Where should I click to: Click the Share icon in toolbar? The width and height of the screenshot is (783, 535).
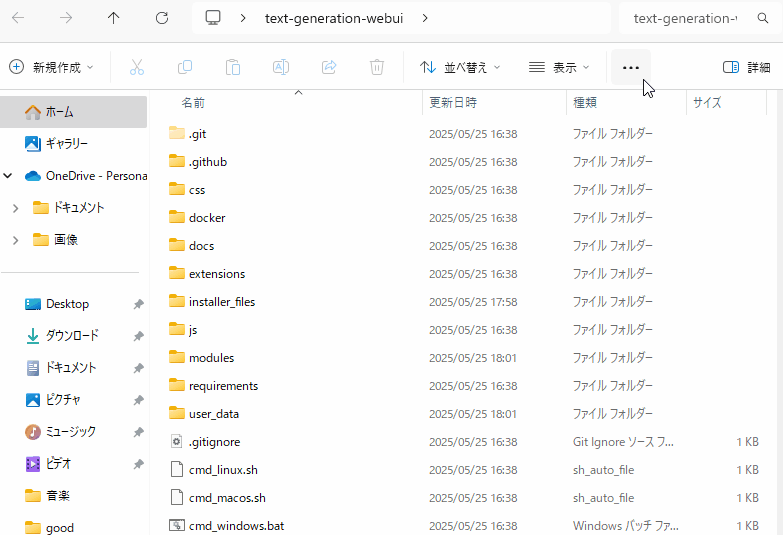click(329, 67)
